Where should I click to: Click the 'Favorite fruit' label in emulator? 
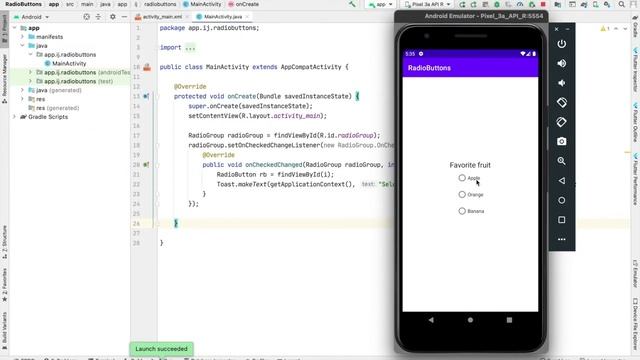click(470, 165)
